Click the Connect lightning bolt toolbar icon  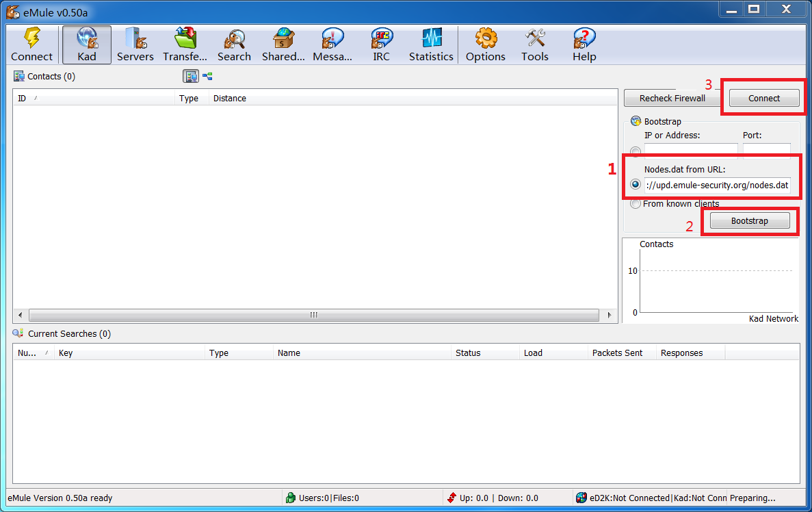click(31, 45)
